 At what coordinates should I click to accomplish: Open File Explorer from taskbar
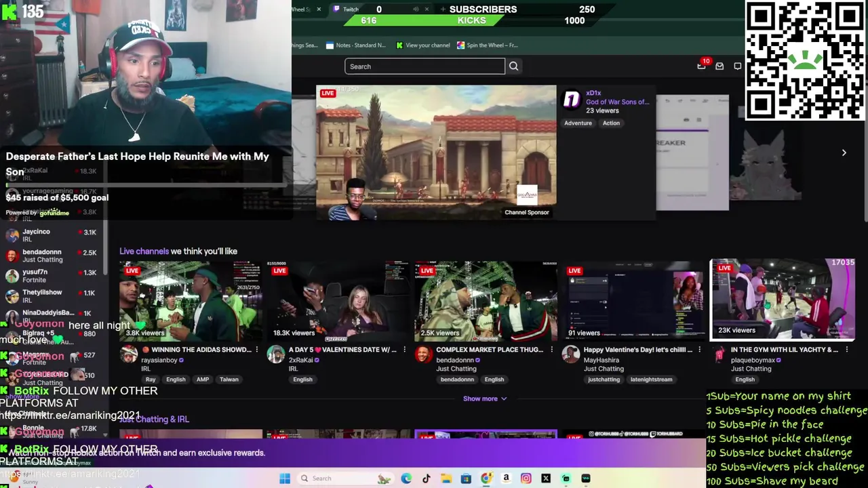click(446, 479)
